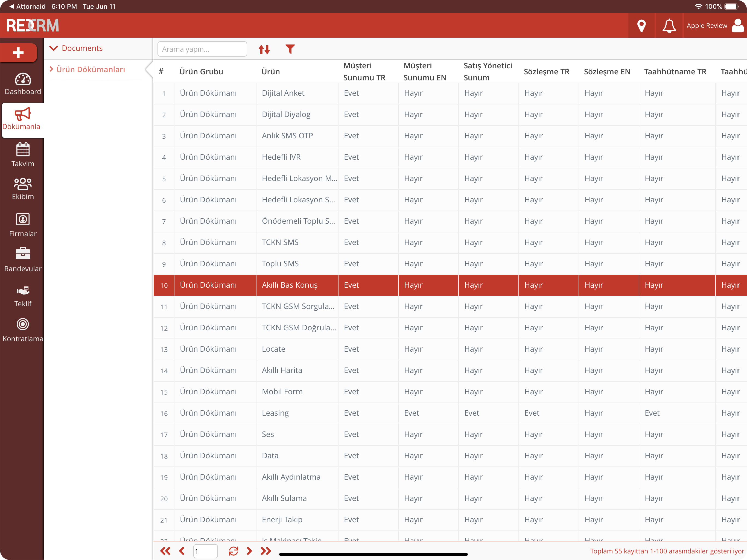Click the Toplam 55 kayıttan status text

click(x=667, y=551)
